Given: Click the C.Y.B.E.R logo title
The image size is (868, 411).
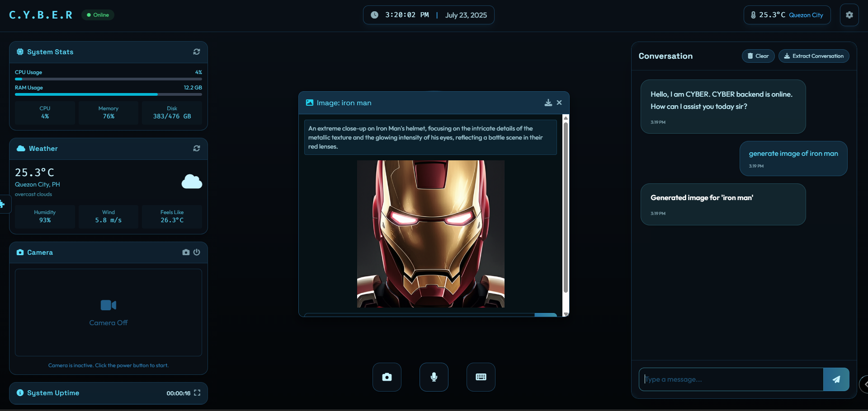Looking at the screenshot, I should [x=41, y=15].
